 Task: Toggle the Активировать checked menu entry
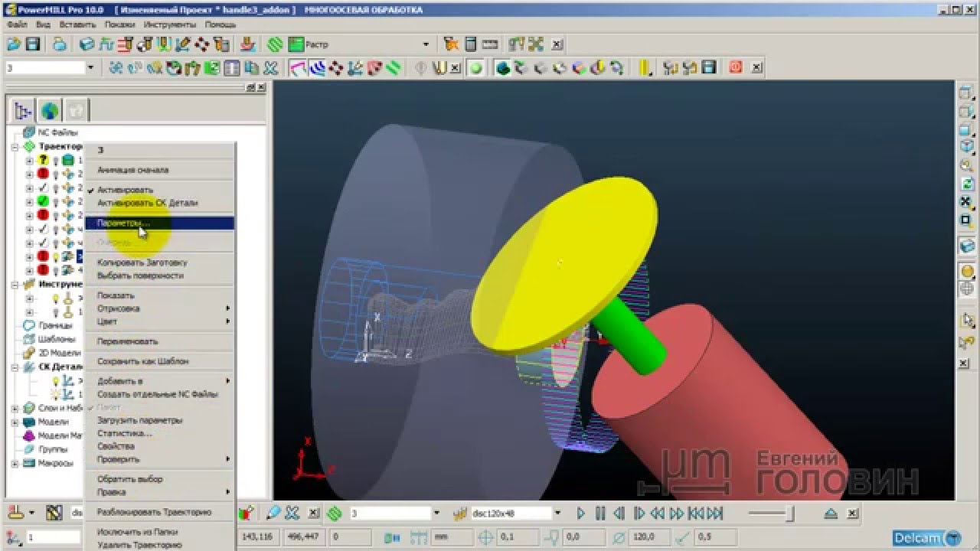click(x=125, y=190)
